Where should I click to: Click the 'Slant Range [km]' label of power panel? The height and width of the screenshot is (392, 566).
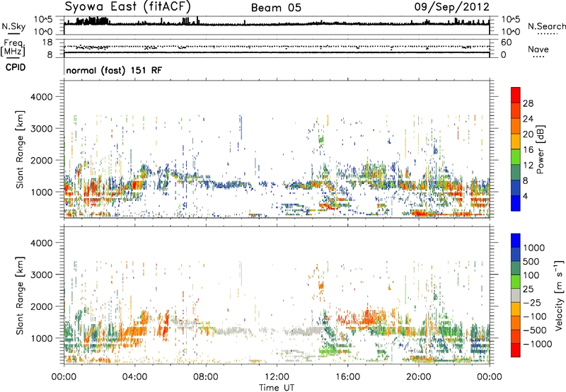point(20,149)
